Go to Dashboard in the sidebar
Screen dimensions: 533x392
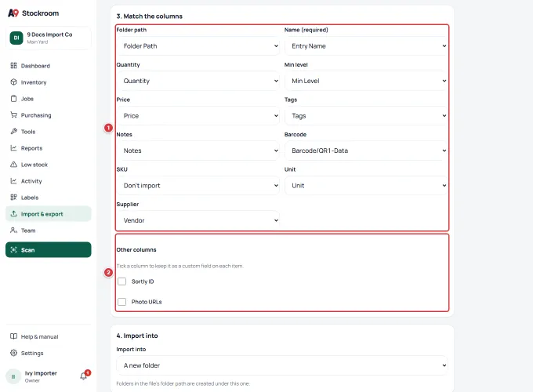(x=49, y=66)
